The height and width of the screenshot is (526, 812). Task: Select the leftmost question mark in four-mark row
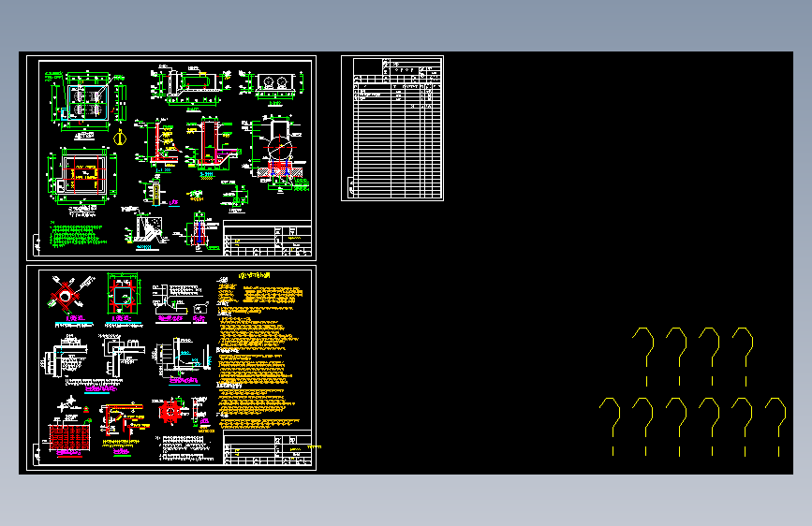click(643, 357)
